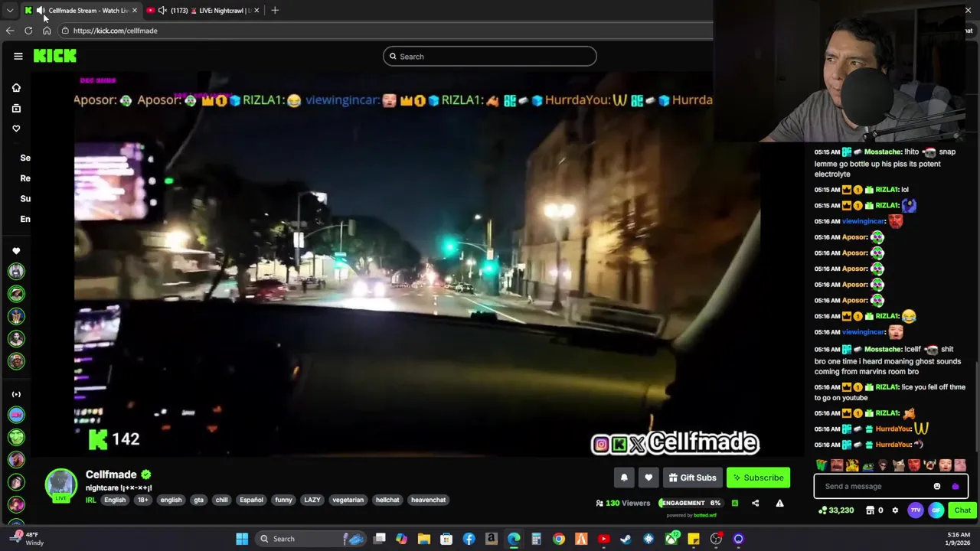
Task: Insert the cat emote from quick row
Action: click(x=898, y=465)
